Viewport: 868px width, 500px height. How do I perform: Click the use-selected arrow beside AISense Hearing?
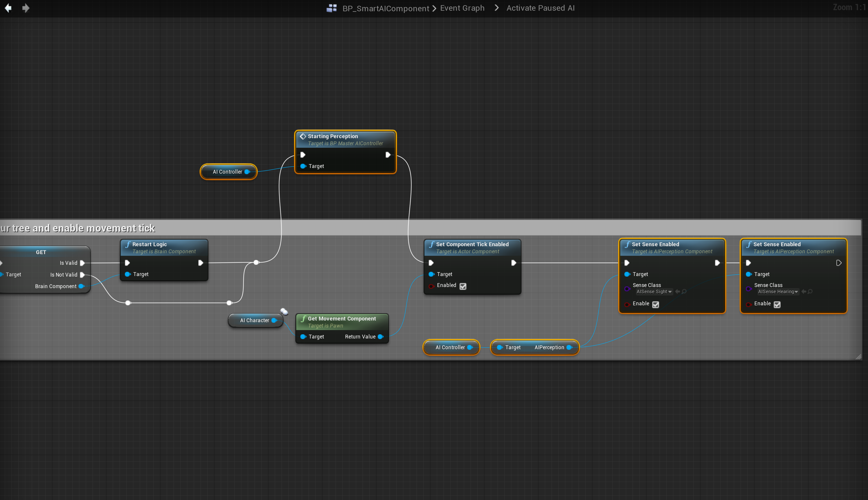(x=804, y=292)
